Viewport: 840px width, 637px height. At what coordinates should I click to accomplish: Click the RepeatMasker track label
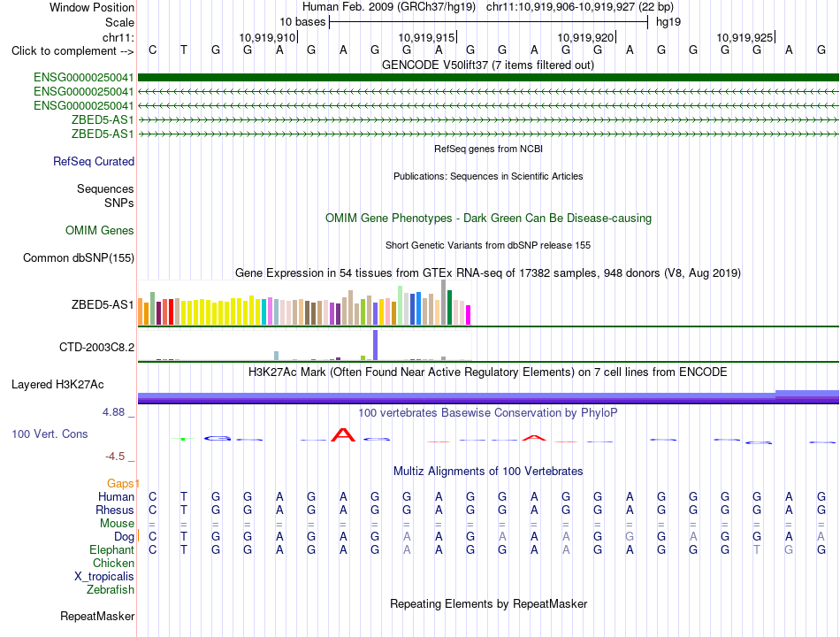[97, 617]
